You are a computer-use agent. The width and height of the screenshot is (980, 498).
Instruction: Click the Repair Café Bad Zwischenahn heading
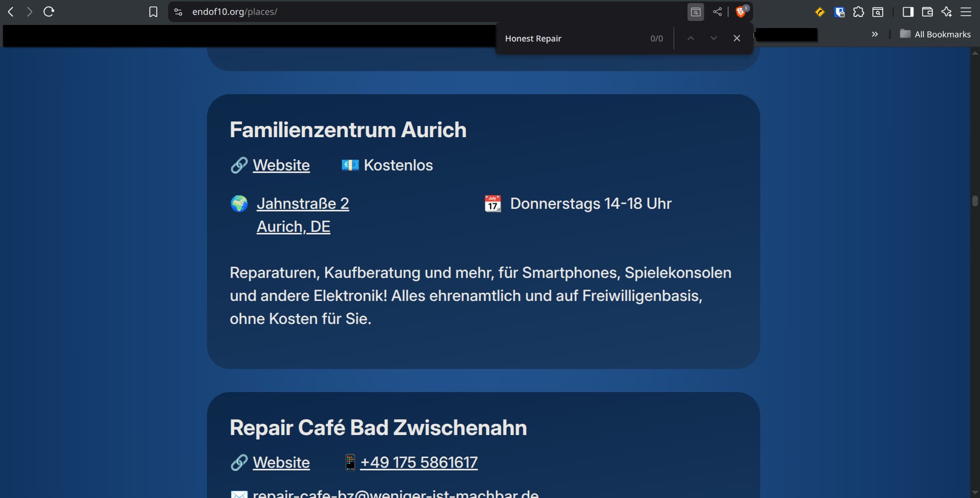point(379,428)
